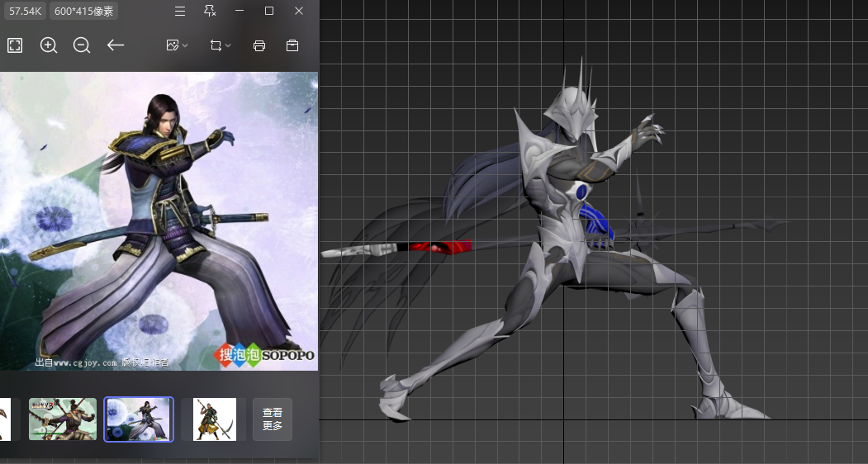
Task: Minimize the image viewer window
Action: tap(240, 11)
